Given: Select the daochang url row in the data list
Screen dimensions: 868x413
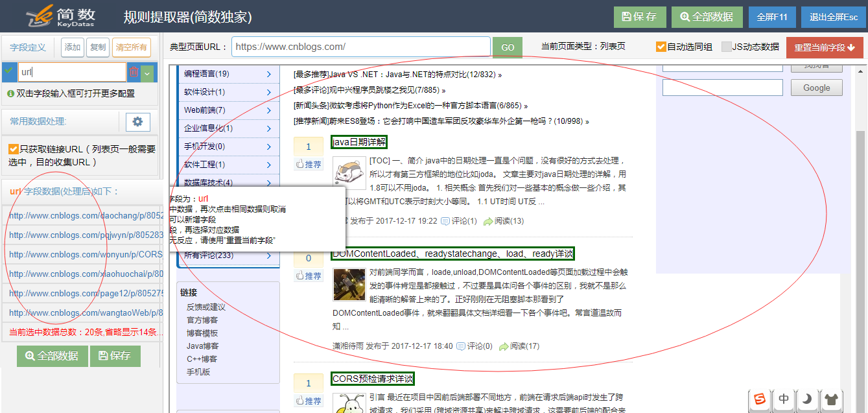Looking at the screenshot, I should pyautogui.click(x=82, y=215).
